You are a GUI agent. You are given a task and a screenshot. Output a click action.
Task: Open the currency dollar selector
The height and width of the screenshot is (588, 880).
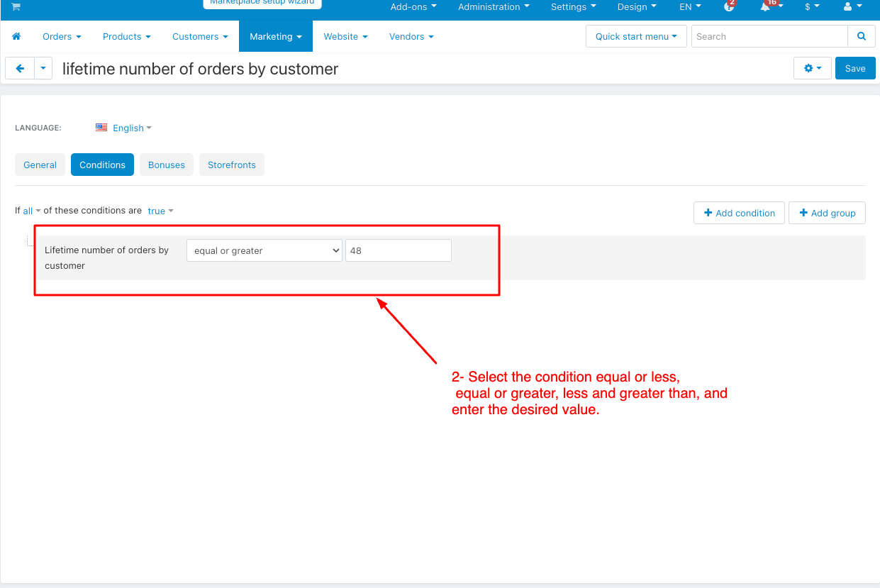coord(811,6)
